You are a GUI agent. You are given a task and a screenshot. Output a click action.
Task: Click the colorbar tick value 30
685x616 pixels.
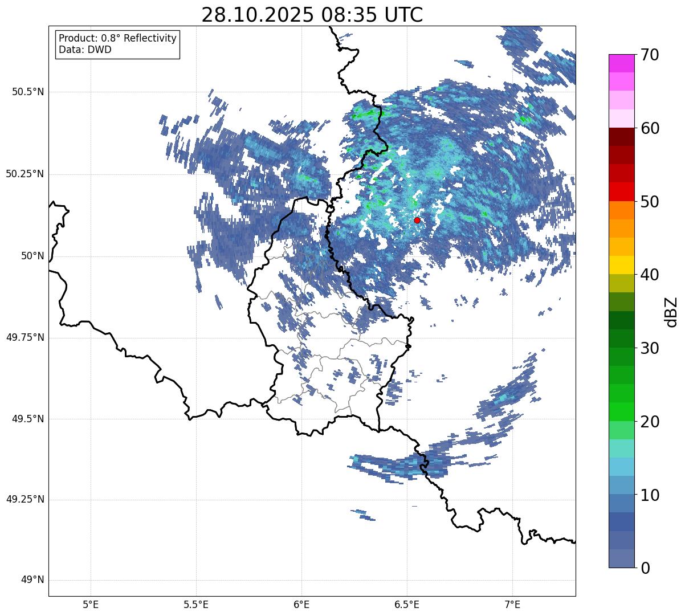[x=649, y=349]
